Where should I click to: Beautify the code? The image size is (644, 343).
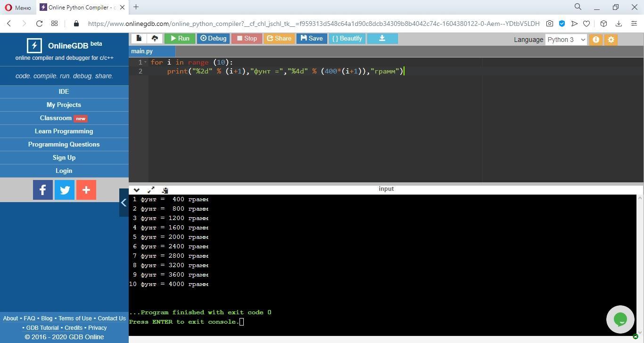click(347, 39)
